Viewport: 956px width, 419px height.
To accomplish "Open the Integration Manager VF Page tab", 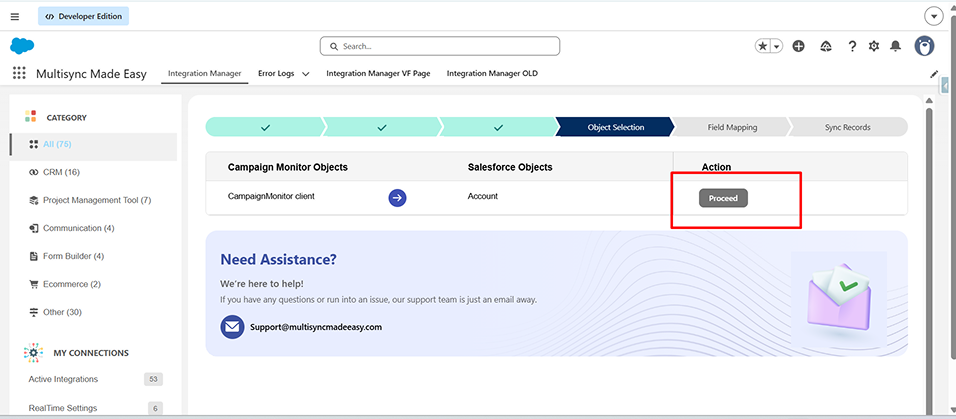I will click(x=378, y=73).
